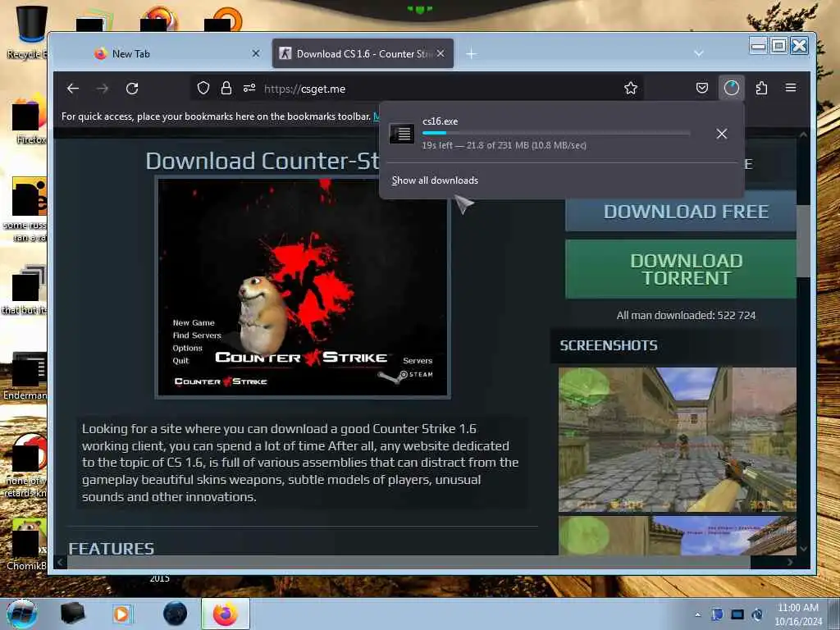Image resolution: width=840 pixels, height=630 pixels.
Task: Click the horizontal page scrollbar
Action: [x=409, y=562]
